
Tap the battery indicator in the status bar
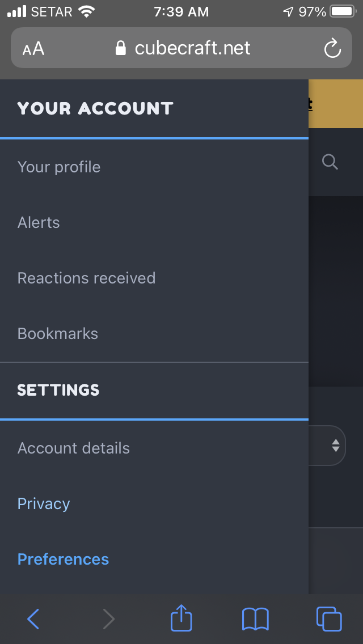[343, 11]
